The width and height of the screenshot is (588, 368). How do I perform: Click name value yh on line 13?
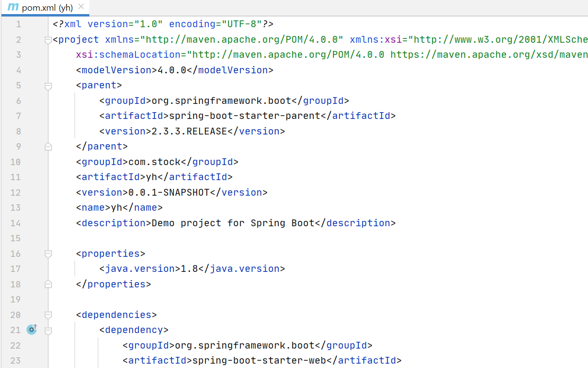(x=117, y=207)
